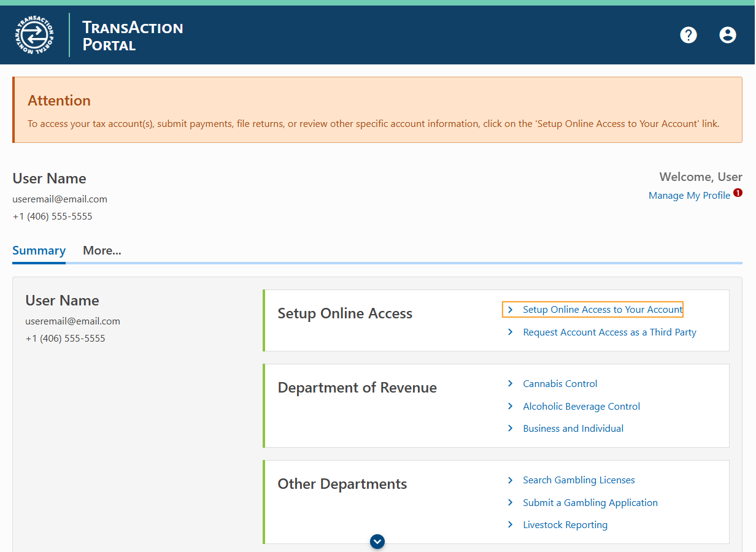
Task: Click chevron beside Cannabis Control
Action: point(510,383)
